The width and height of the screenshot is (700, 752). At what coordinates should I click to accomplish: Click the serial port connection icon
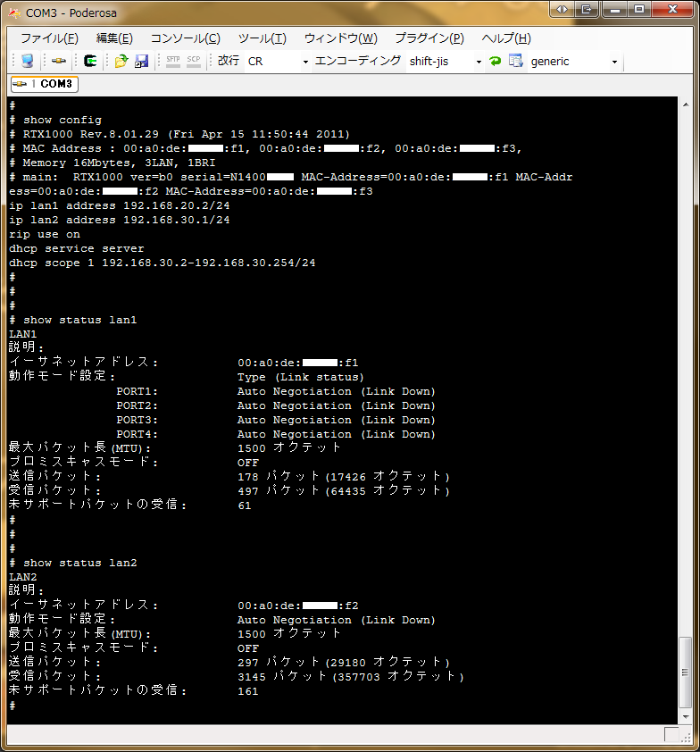click(x=58, y=62)
